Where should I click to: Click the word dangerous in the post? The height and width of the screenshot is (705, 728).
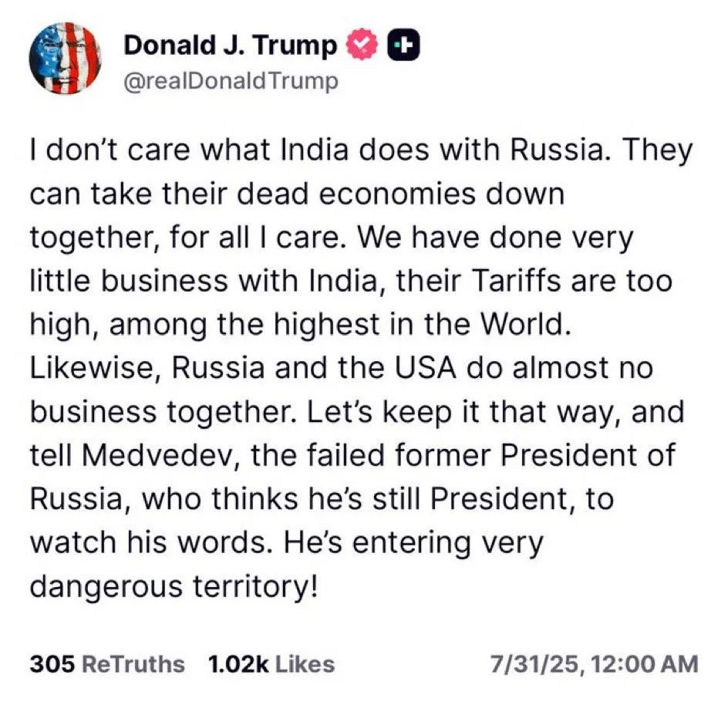coord(106,586)
